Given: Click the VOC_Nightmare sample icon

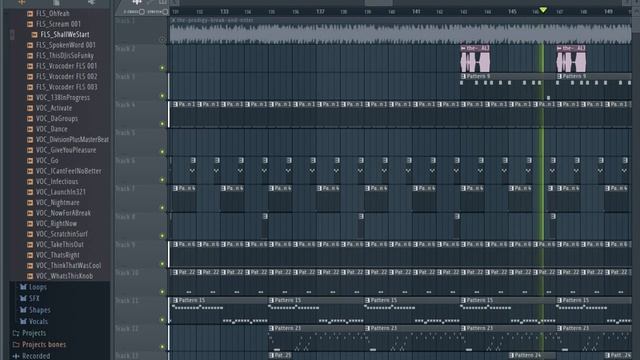Looking at the screenshot, I should click(x=30, y=203).
